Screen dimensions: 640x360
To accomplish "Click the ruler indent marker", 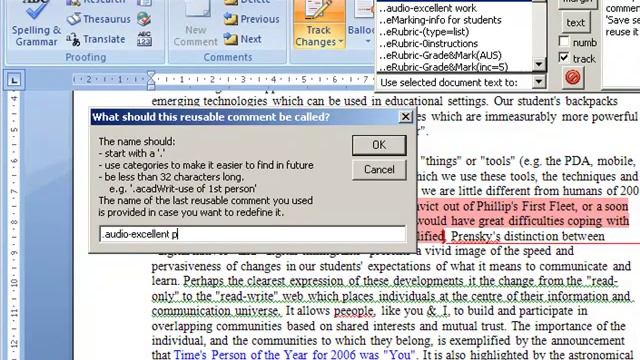I will (x=151, y=80).
